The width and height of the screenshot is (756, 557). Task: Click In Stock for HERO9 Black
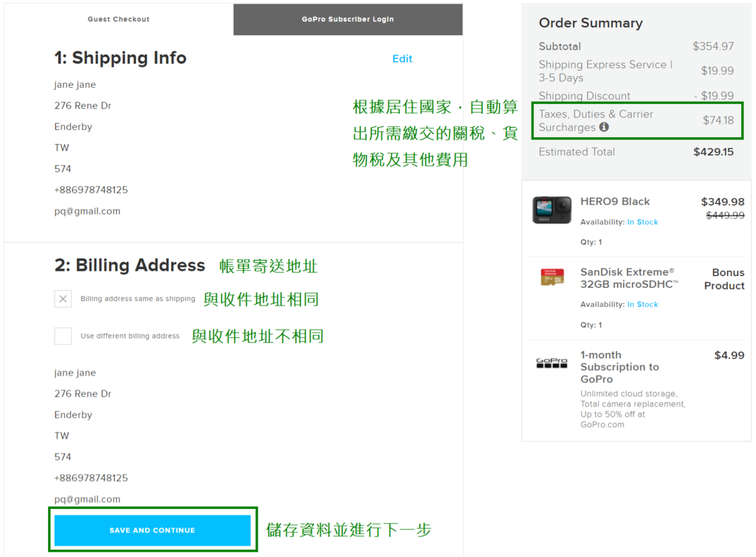(642, 222)
